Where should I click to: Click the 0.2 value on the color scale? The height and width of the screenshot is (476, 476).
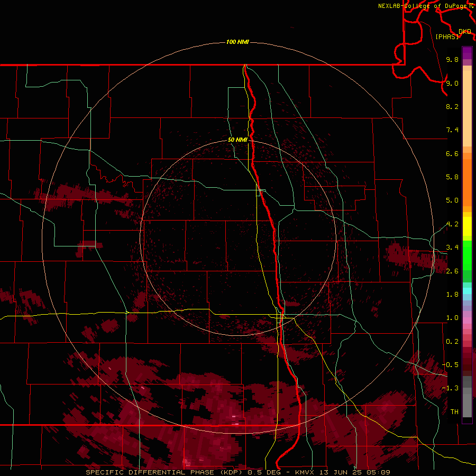[x=452, y=342]
